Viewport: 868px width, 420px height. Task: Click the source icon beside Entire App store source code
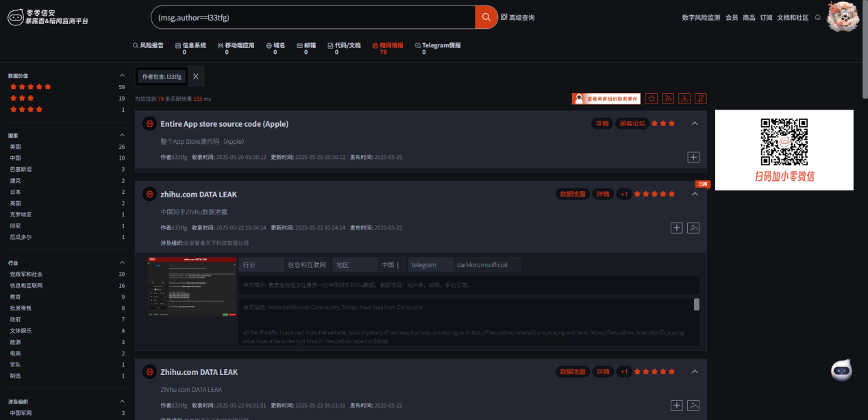tap(149, 124)
